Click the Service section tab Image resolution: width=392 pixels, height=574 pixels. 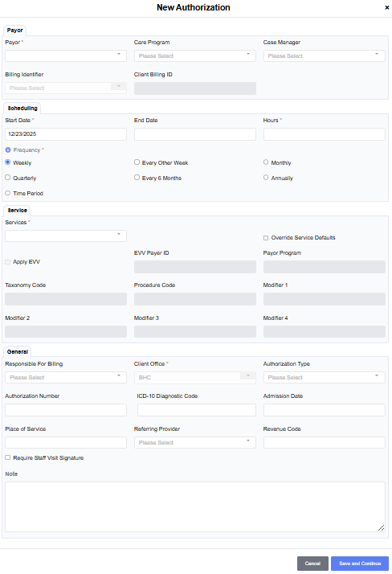[17, 211]
